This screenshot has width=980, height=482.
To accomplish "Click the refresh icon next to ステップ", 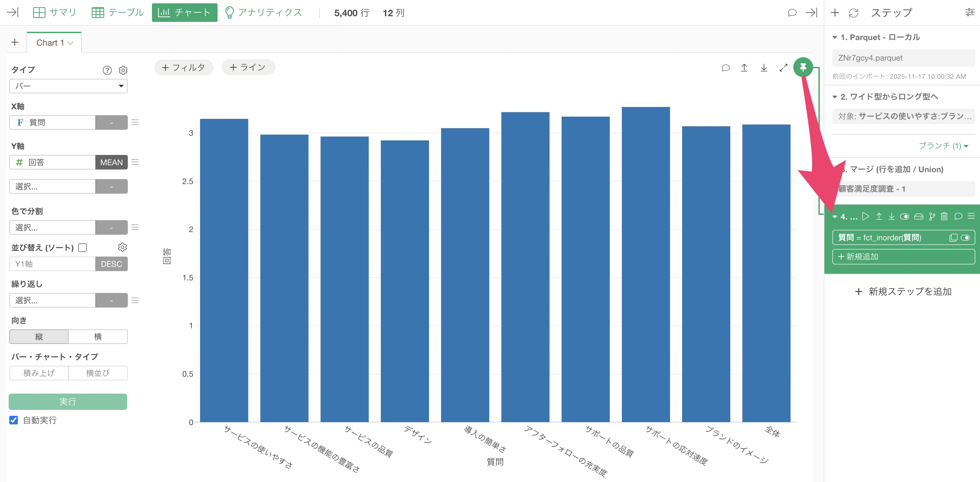I will pyautogui.click(x=853, y=13).
